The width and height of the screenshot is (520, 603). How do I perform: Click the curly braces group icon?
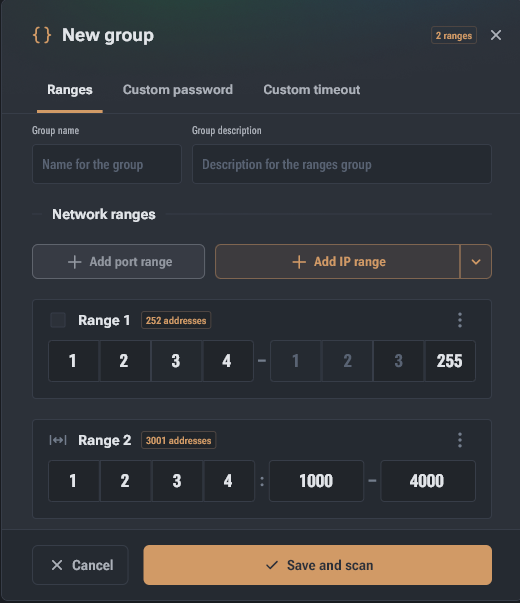(x=42, y=35)
